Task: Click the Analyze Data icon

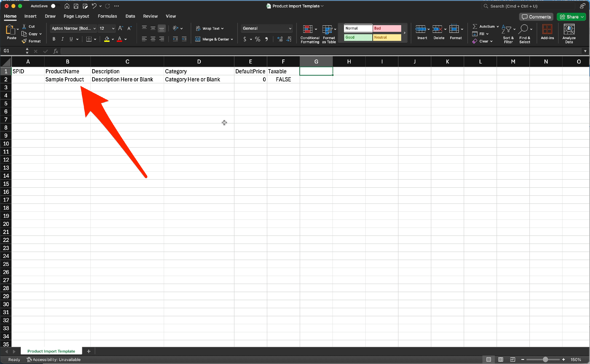Action: [x=569, y=29]
